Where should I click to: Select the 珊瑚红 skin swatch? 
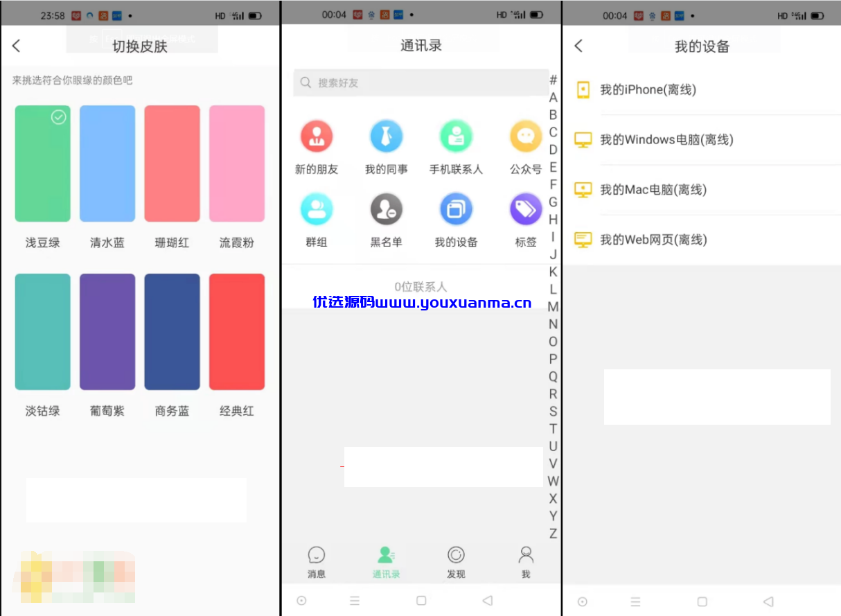pos(172,164)
